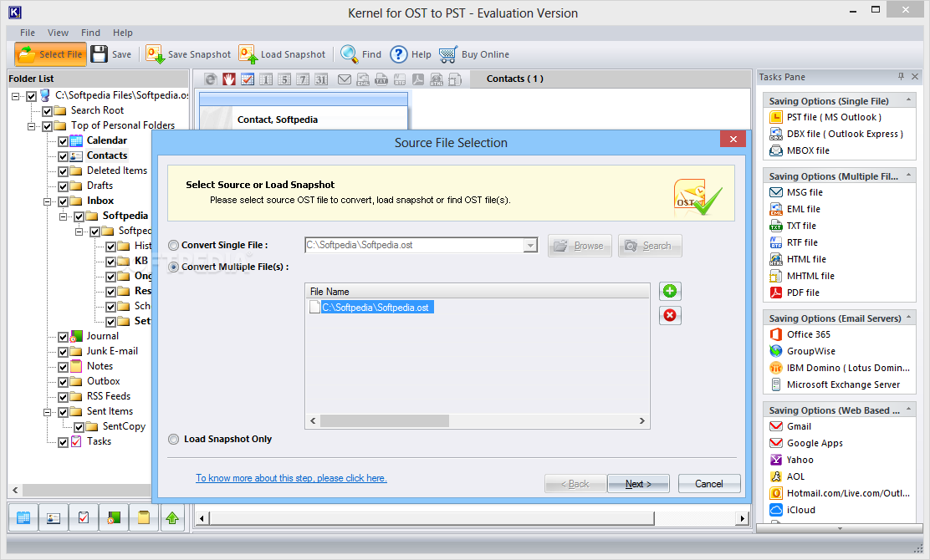Open contacts card view button at bottom

(54, 518)
